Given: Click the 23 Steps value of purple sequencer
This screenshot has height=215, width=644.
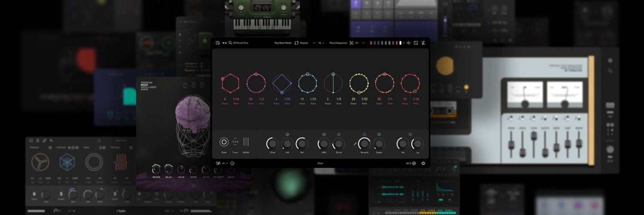Looking at the screenshot, I should coord(251,99).
